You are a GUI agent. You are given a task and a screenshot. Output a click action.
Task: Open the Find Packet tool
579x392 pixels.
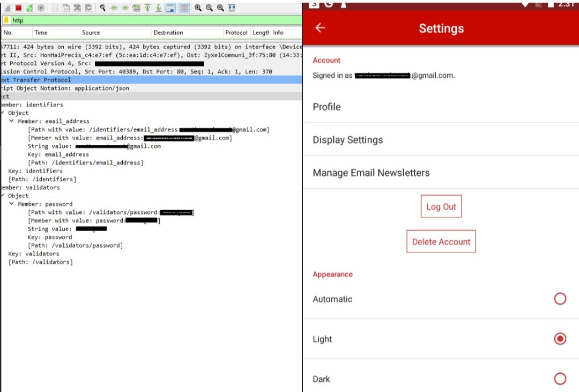102,8
